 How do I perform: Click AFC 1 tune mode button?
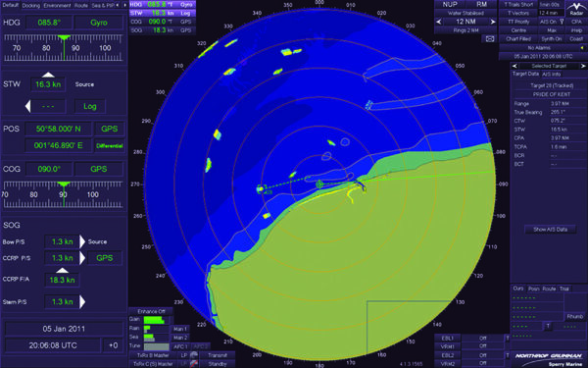(x=180, y=346)
